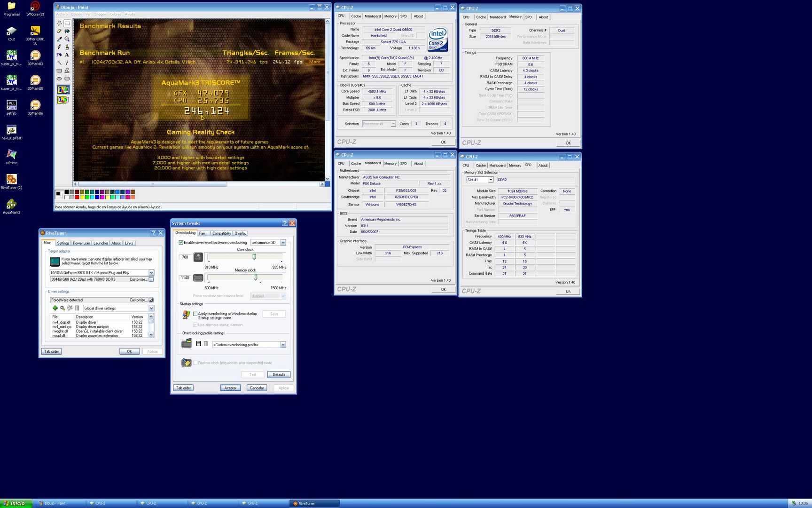812x508 pixels.
Task: Click the green plus icon in RivaTuner driver settings
Action: pos(55,308)
